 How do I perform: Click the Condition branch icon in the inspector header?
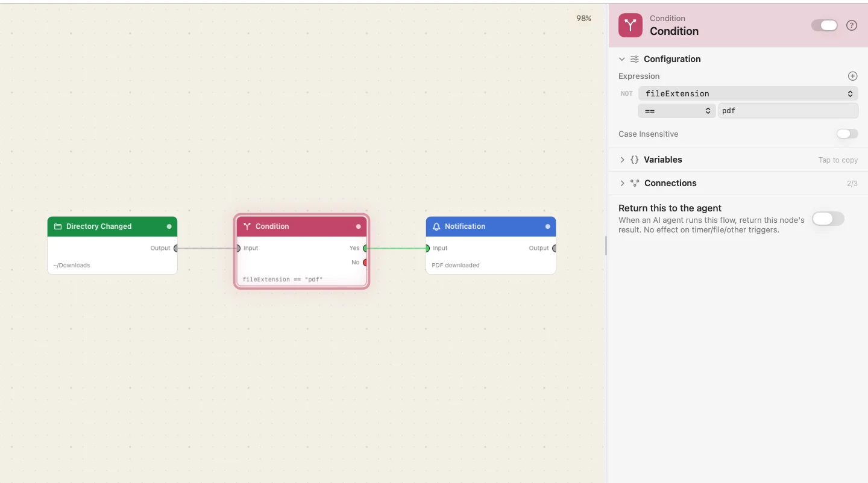pos(631,25)
